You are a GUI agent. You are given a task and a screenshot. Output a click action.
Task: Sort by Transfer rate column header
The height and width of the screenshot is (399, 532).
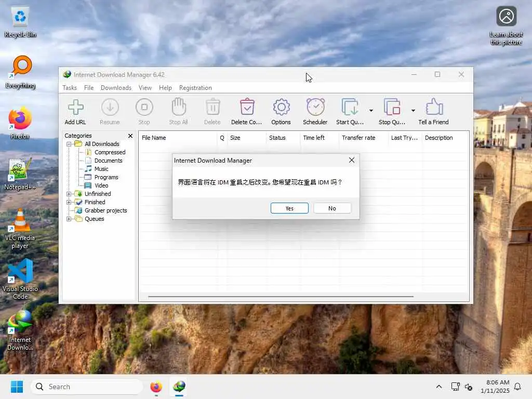point(364,138)
